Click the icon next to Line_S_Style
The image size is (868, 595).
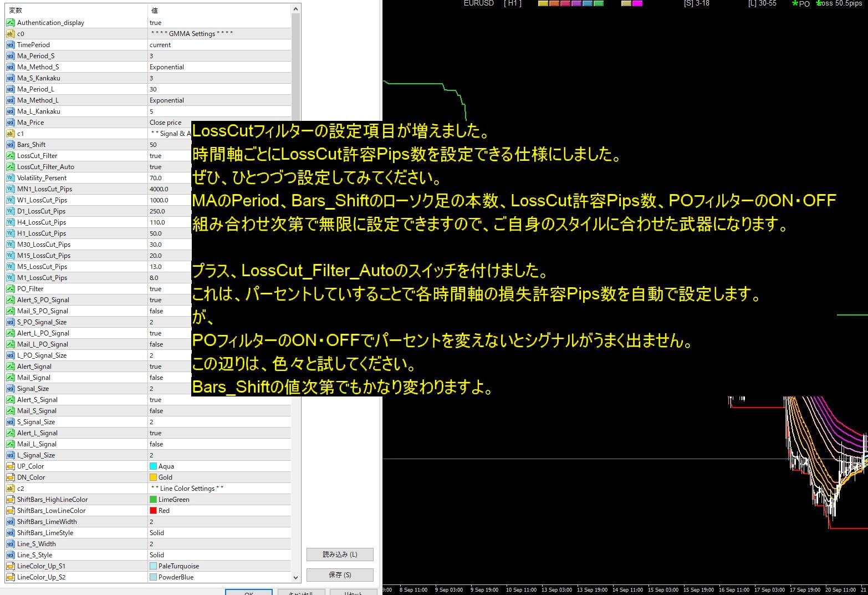pos(10,555)
